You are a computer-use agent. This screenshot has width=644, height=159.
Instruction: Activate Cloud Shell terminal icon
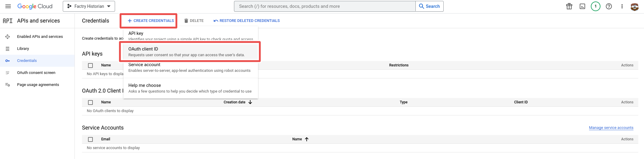pyautogui.click(x=582, y=6)
